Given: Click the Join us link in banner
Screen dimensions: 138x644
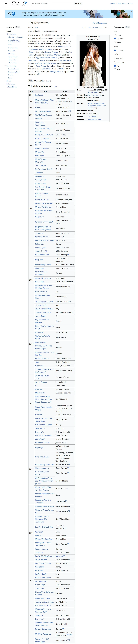Looking at the screenshot, I should coord(60,15).
